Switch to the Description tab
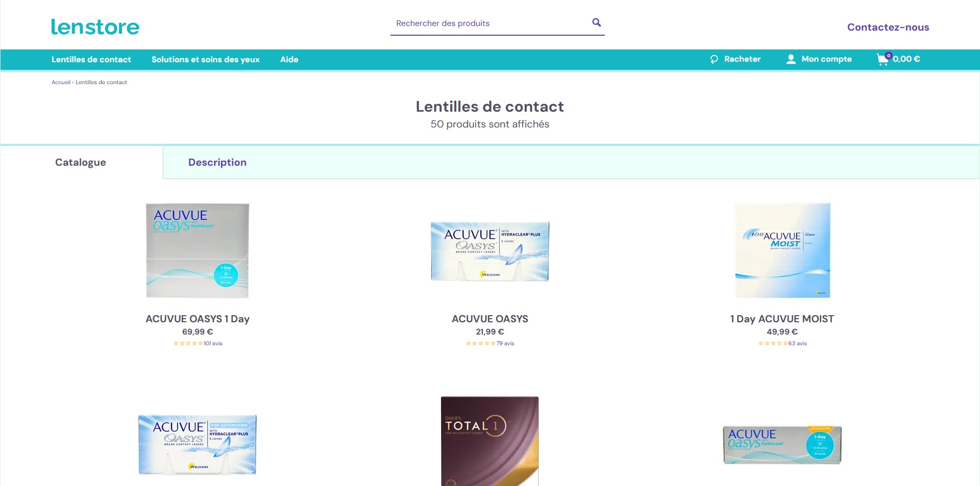This screenshot has width=980, height=486. click(217, 162)
